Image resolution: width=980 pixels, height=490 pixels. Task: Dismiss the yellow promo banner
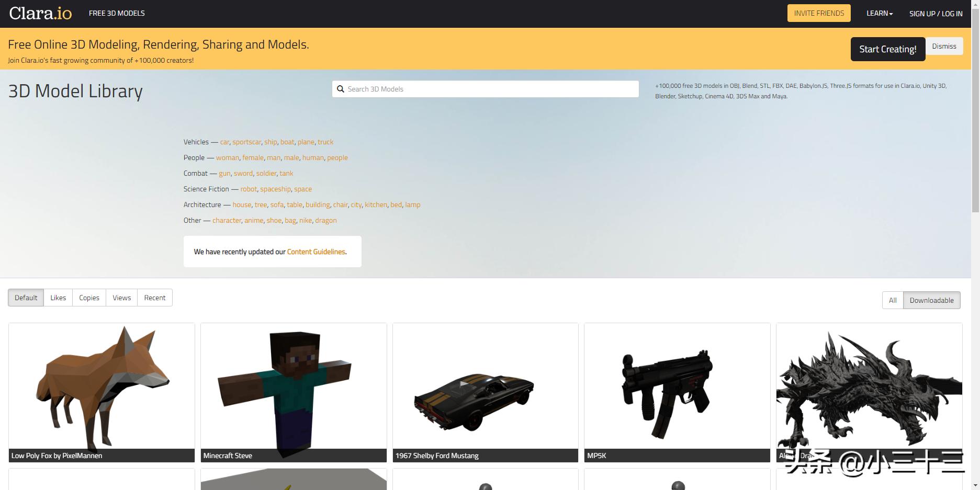944,46
